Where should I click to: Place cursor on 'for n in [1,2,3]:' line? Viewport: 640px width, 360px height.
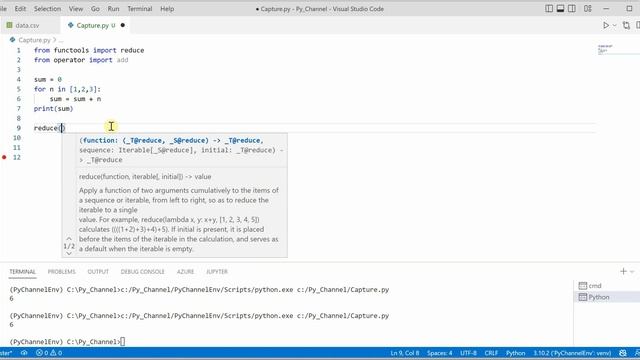tap(67, 89)
